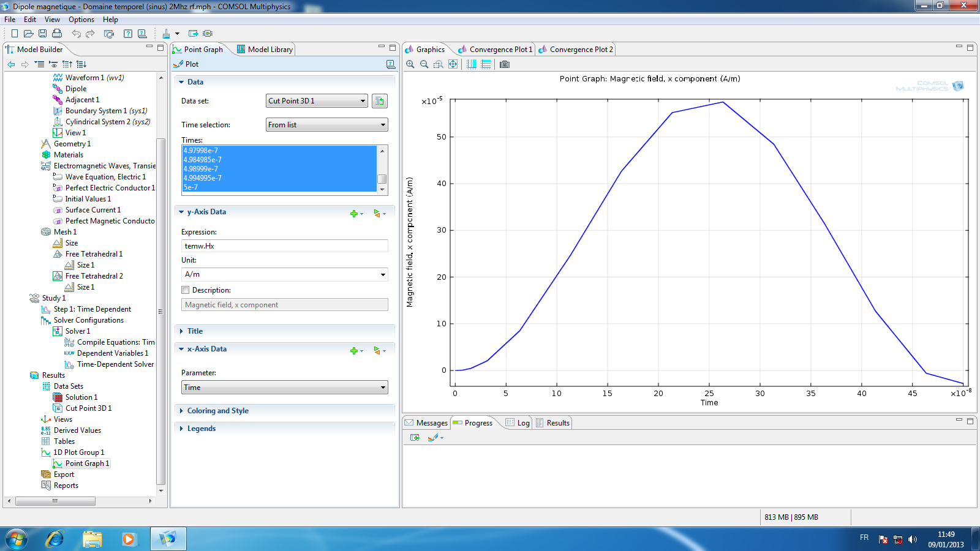
Task: Click the Zoom Out magnifier icon
Action: [424, 64]
